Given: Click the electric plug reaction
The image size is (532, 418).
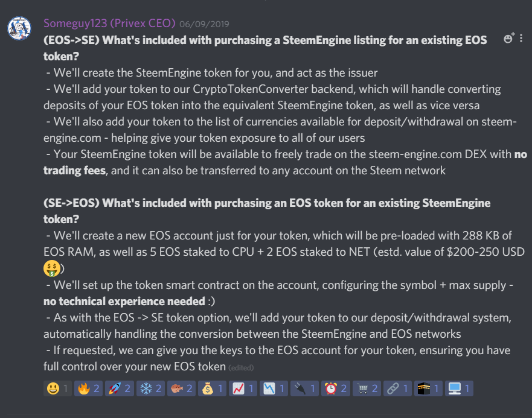Looking at the screenshot, I should [305, 388].
